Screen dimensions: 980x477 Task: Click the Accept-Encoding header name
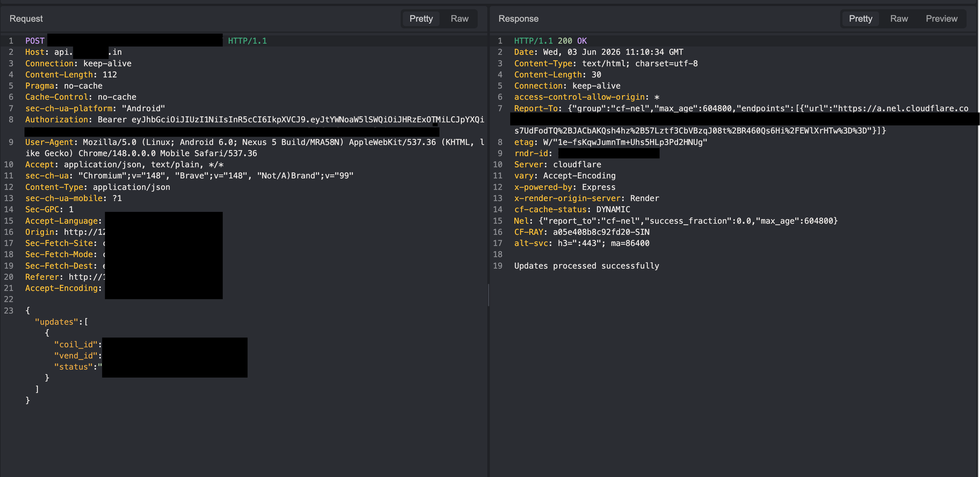click(x=61, y=288)
